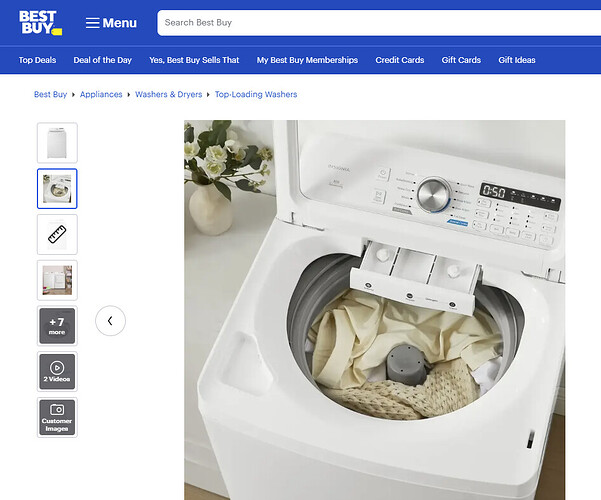Screen dimensions: 601x500
Task: Click the Search Best Buy field
Action: click(370, 22)
